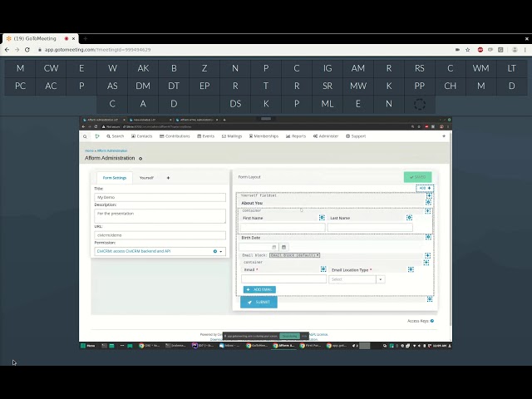This screenshot has height=399, width=532.
Task: Click the bookmark star in GoToMeeting address bar
Action: pyautogui.click(x=467, y=50)
